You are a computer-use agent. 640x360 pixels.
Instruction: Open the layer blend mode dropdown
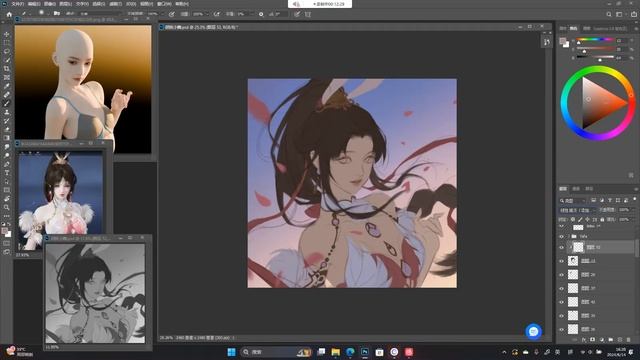click(x=577, y=210)
